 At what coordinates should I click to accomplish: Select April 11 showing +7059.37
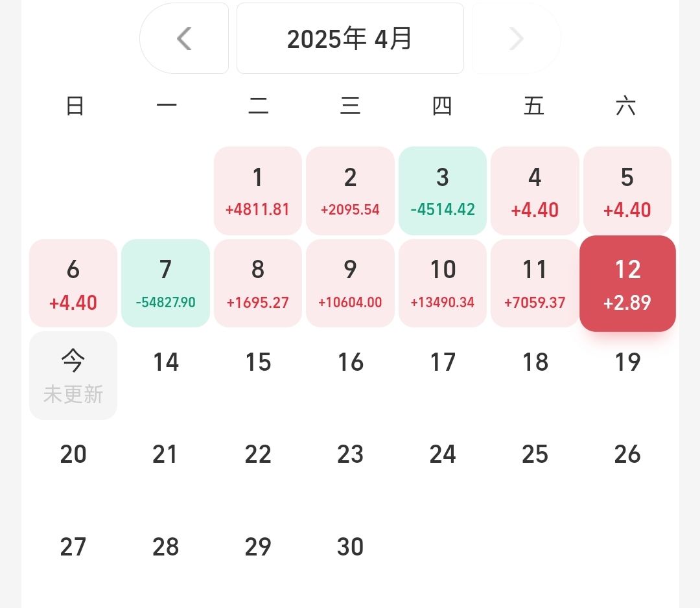pyautogui.click(x=535, y=283)
